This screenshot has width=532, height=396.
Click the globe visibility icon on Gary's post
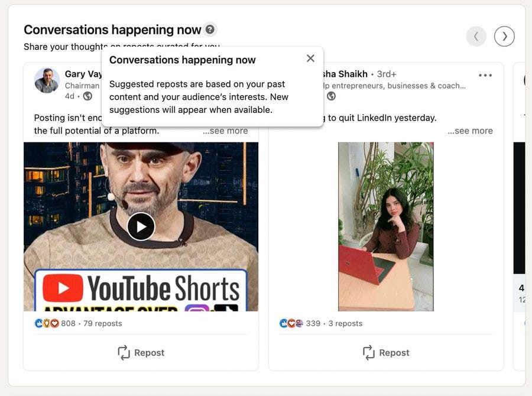point(87,96)
